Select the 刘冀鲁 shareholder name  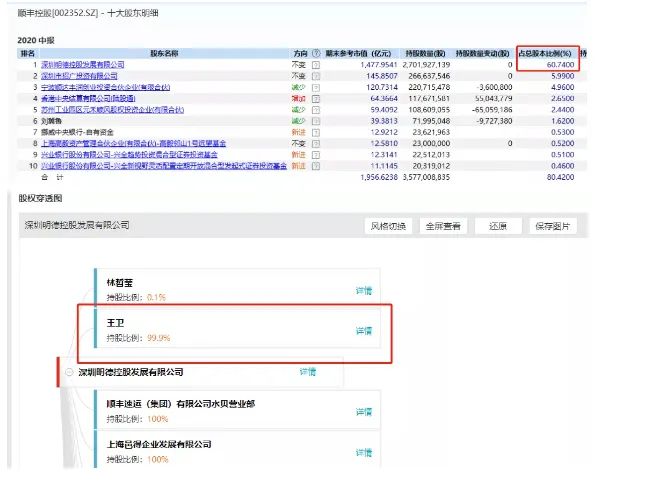[51, 121]
